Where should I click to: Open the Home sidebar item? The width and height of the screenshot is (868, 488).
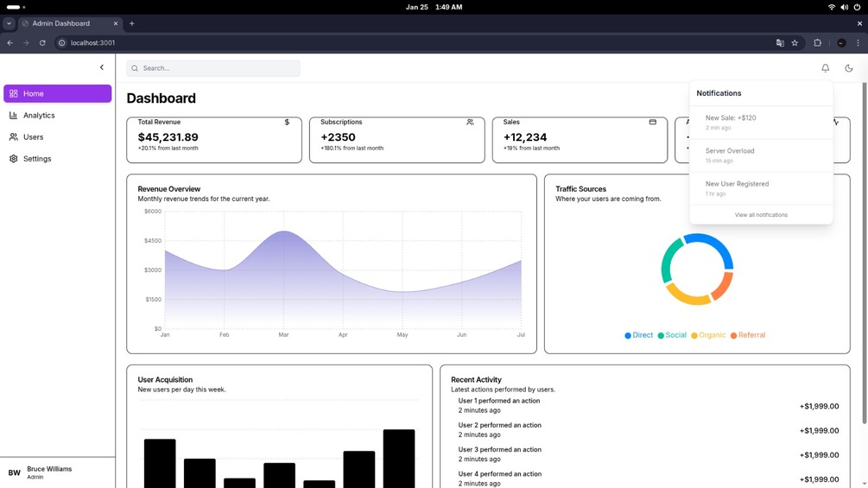pos(58,93)
